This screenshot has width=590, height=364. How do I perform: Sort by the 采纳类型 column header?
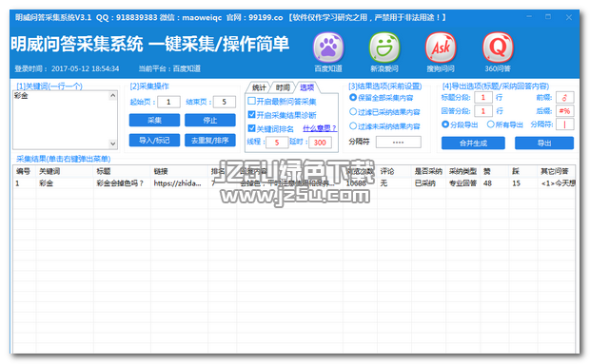462,171
